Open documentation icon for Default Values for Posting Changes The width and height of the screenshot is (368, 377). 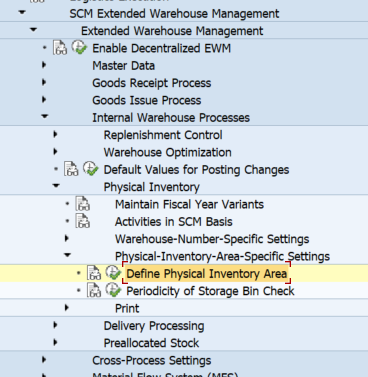71,169
